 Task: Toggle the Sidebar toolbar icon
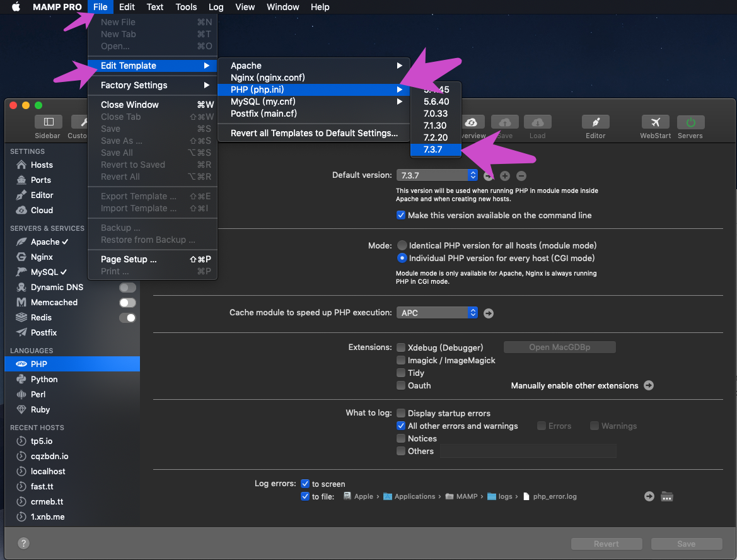point(49,122)
